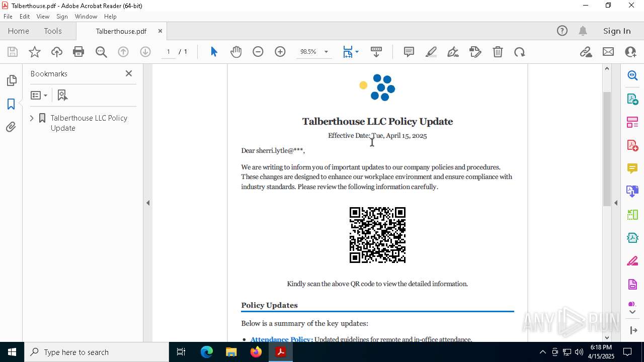This screenshot has width=644, height=362.
Task: Open the zoom level dropdown
Action: (x=326, y=52)
